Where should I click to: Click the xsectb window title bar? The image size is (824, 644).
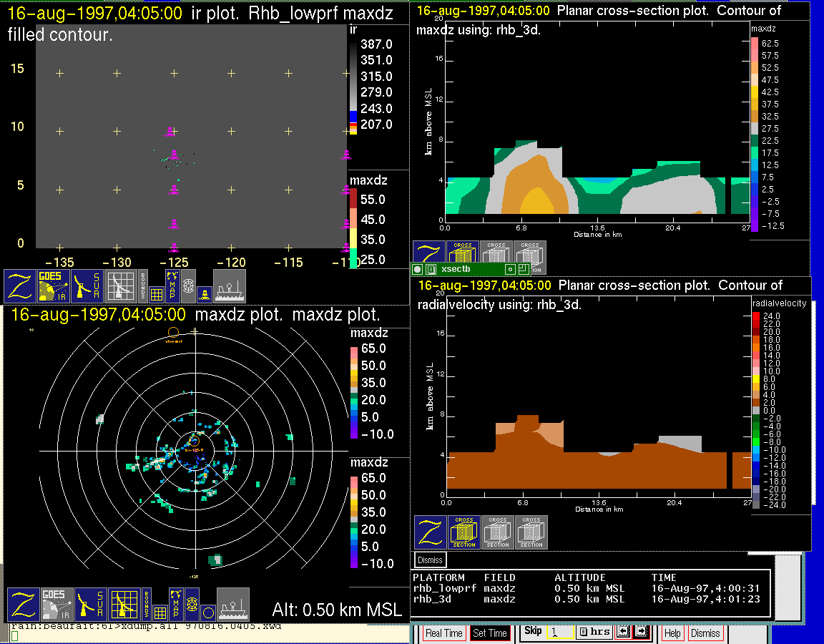[471, 269]
